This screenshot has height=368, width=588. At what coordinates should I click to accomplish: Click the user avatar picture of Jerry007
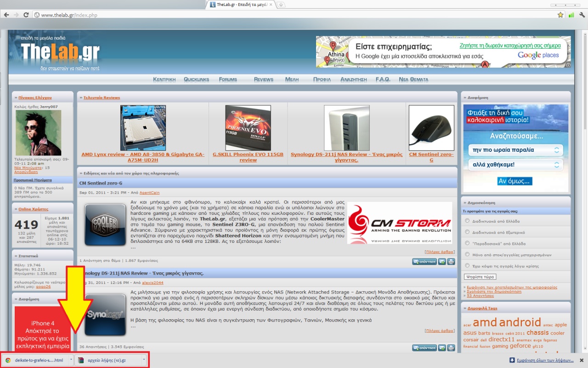(x=38, y=133)
